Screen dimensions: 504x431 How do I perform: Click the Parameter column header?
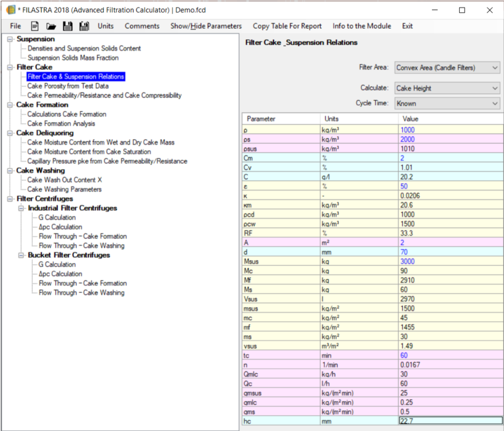[x=281, y=119]
